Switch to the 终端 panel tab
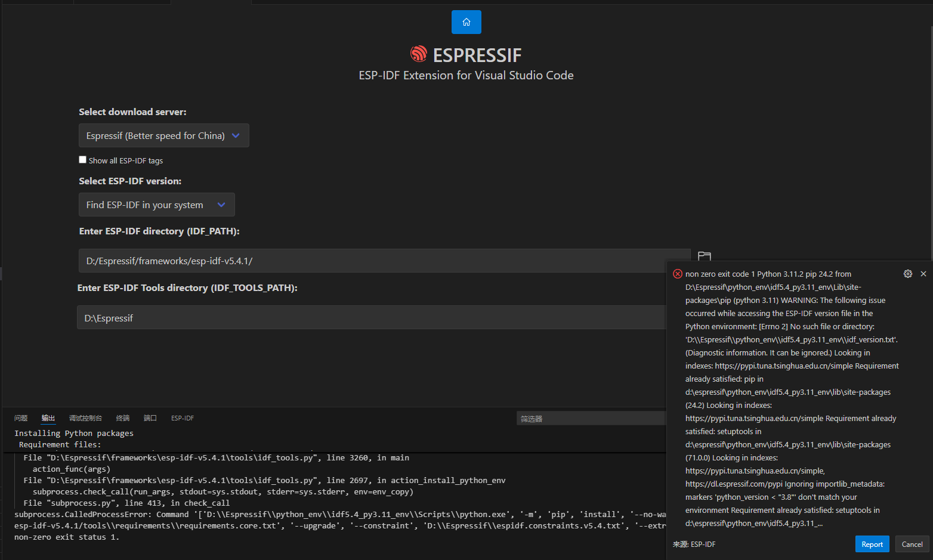This screenshot has height=560, width=933. pyautogui.click(x=123, y=418)
